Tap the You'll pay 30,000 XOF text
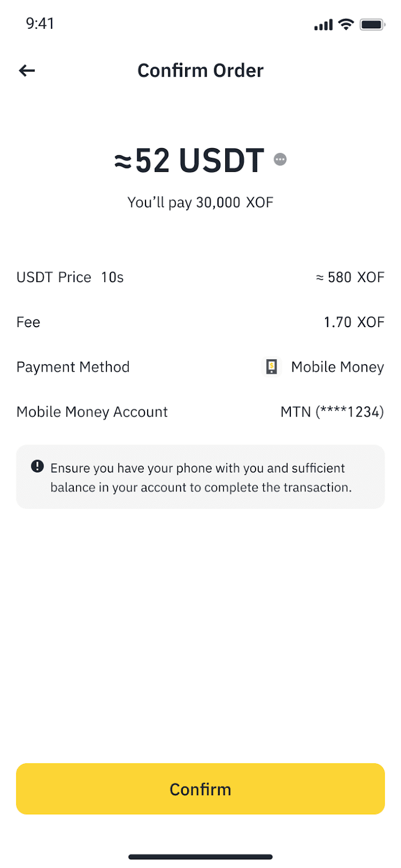 [200, 202]
